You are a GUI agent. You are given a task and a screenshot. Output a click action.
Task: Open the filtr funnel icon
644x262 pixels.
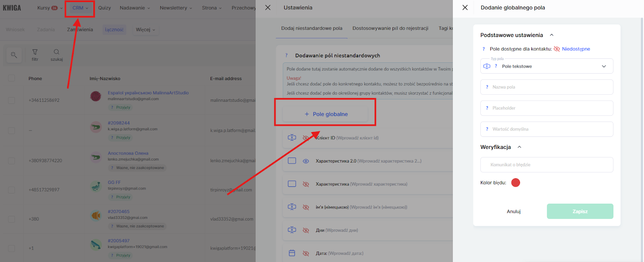(x=35, y=52)
